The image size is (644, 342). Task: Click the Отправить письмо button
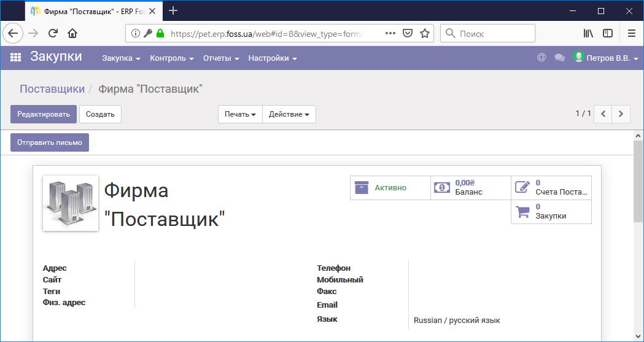50,142
